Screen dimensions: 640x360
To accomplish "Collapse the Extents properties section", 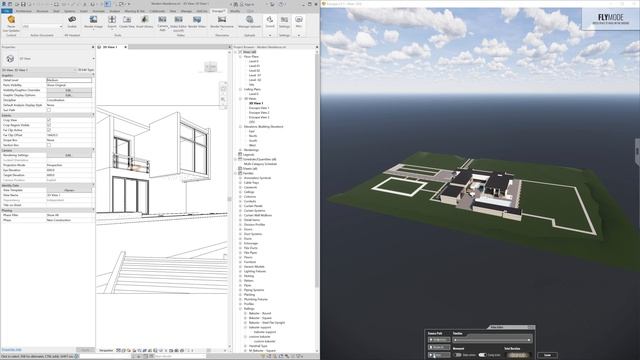I will point(93,116).
